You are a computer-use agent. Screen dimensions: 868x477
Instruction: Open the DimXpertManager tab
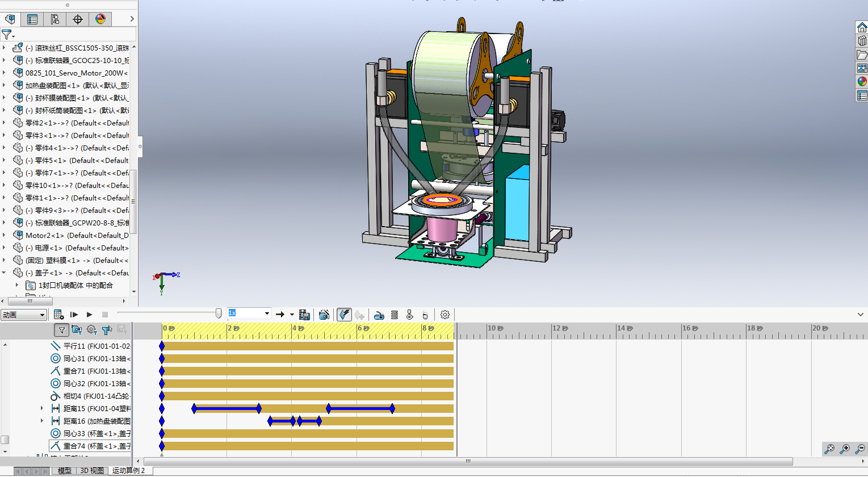(x=78, y=19)
